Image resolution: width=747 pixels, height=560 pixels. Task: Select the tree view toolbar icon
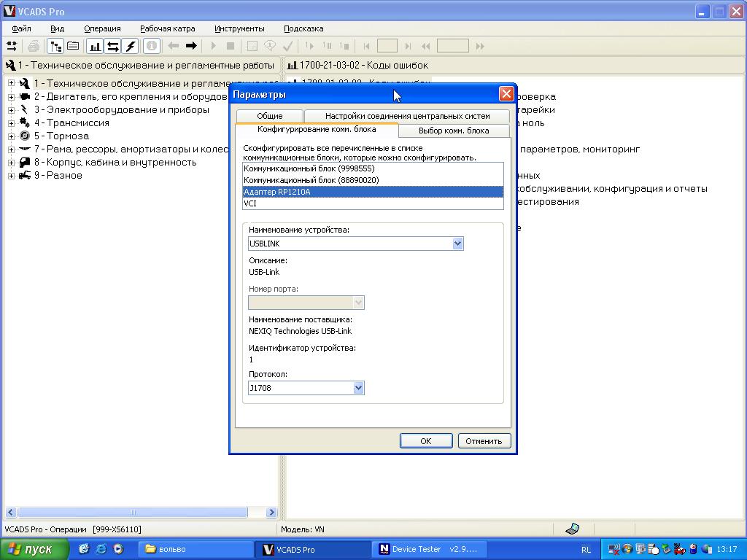tap(55, 46)
